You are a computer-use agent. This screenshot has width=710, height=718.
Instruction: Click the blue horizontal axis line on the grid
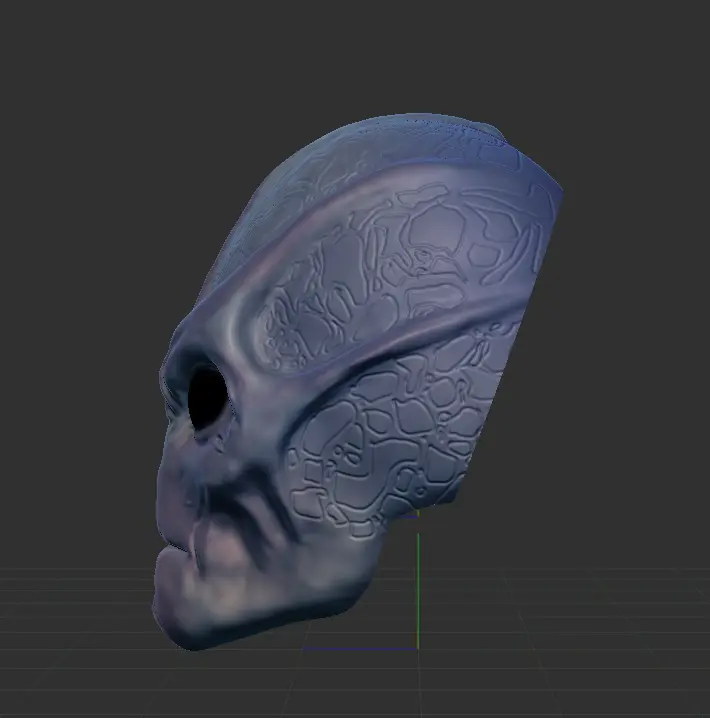click(360, 649)
